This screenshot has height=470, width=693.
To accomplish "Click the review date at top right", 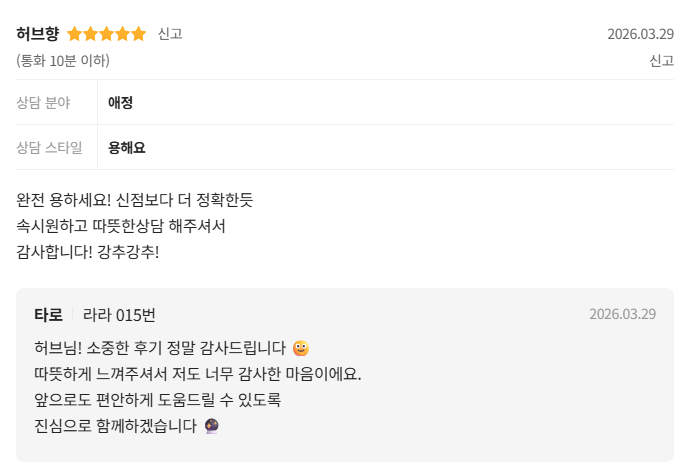I will 640,34.
